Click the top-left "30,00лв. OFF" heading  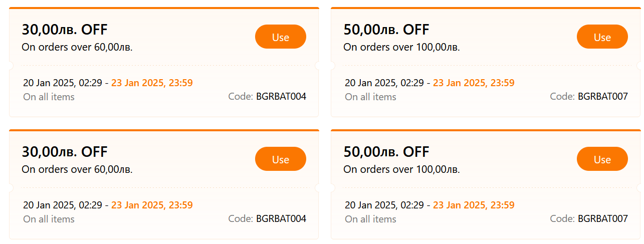point(65,30)
